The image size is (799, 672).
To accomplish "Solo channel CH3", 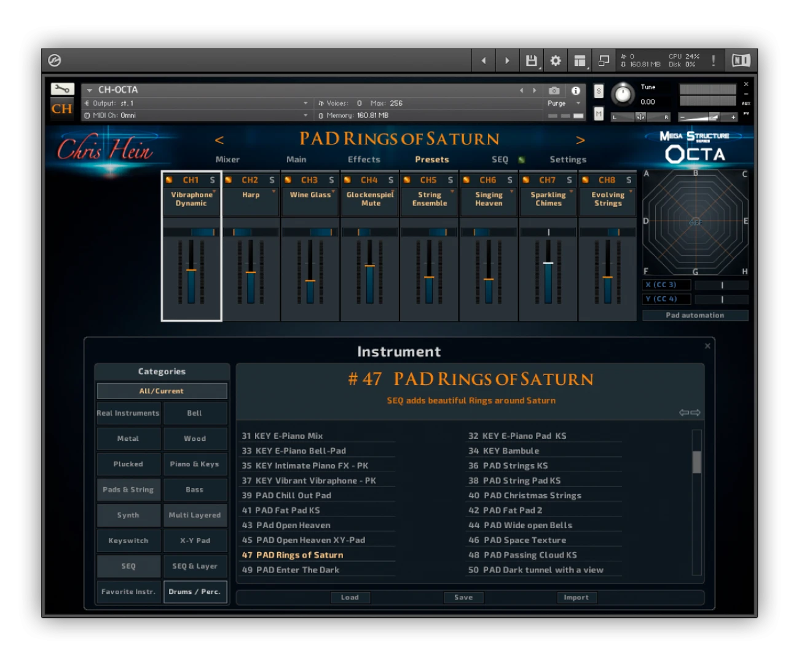I will coord(331,180).
